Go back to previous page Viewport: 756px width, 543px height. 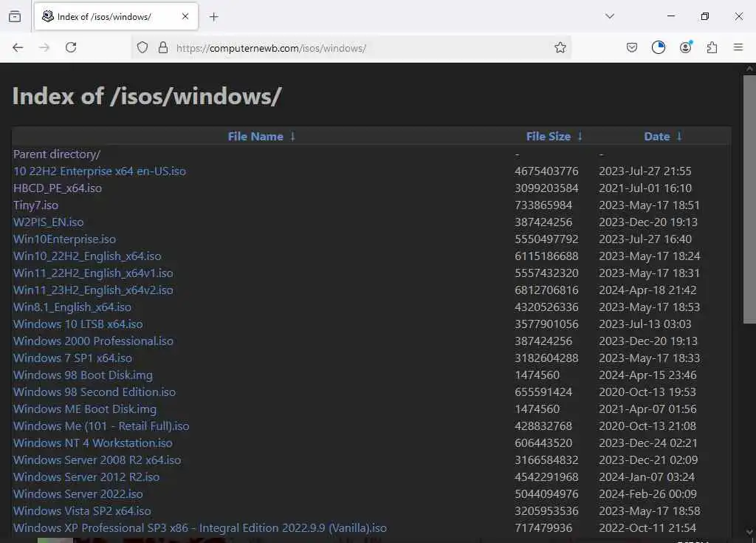point(18,47)
